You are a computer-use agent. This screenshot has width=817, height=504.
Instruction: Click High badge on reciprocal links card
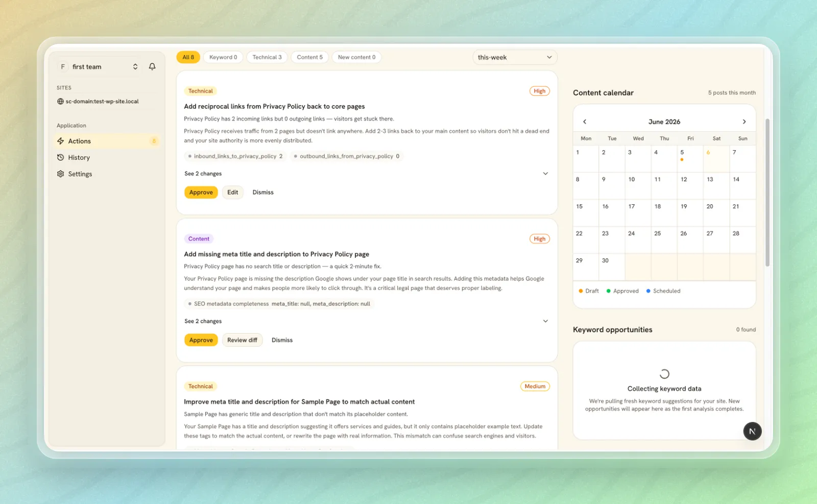pyautogui.click(x=540, y=91)
